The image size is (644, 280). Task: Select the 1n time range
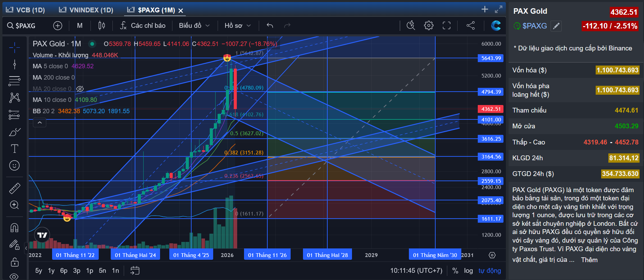click(x=116, y=271)
